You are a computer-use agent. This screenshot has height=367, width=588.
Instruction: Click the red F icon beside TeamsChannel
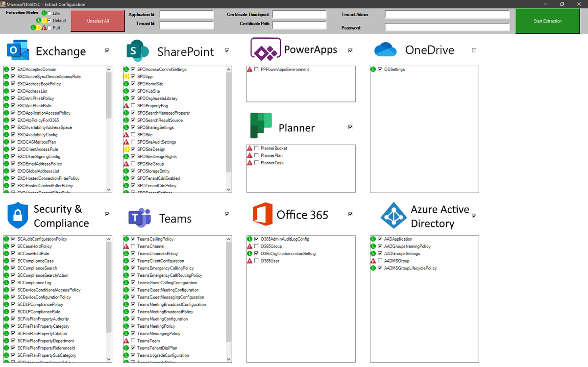[x=126, y=246]
